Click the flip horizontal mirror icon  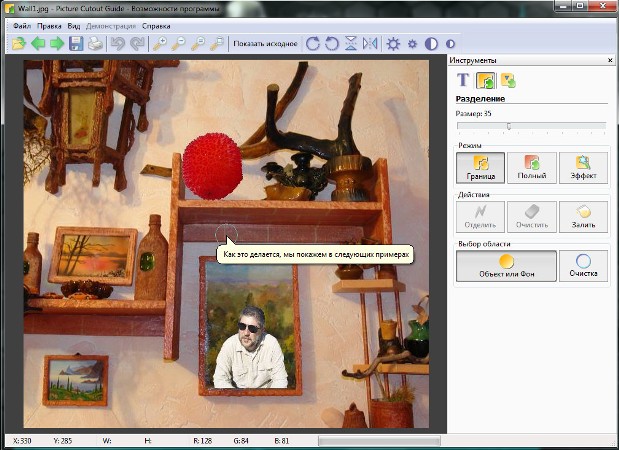[x=371, y=44]
